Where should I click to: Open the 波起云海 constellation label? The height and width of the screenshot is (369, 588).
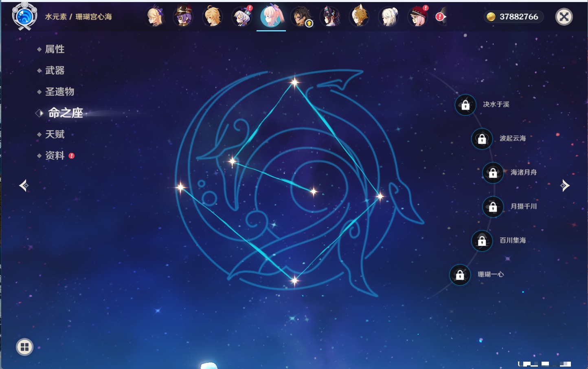pyautogui.click(x=513, y=138)
